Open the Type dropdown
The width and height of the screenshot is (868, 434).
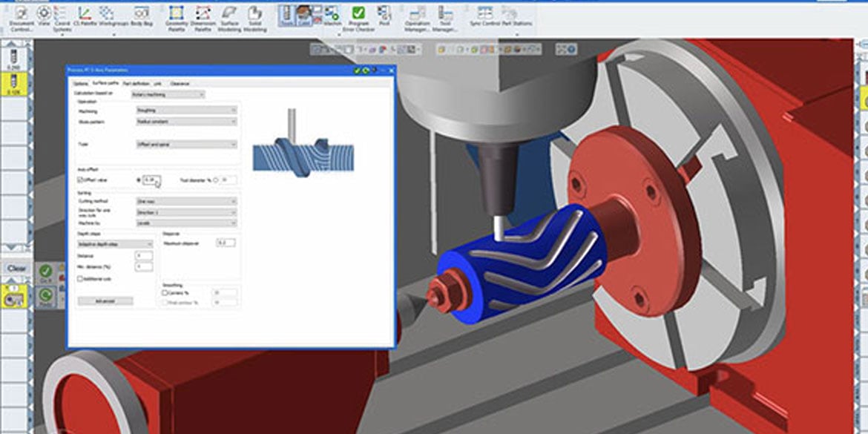pyautogui.click(x=186, y=144)
